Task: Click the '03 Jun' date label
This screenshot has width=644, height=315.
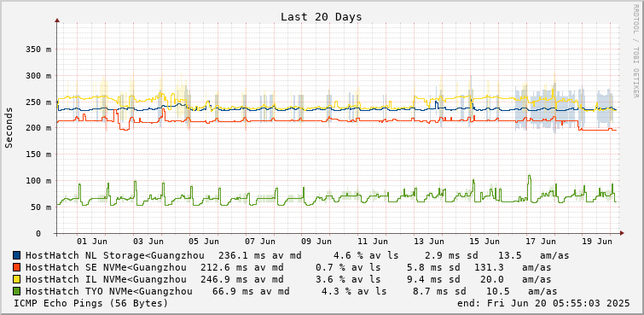Action: (148, 242)
